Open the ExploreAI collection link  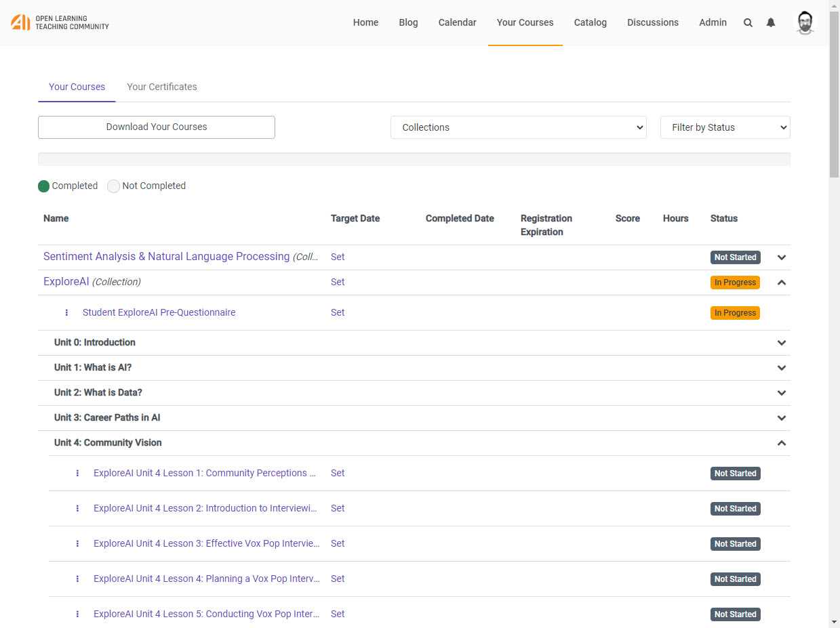pos(66,282)
